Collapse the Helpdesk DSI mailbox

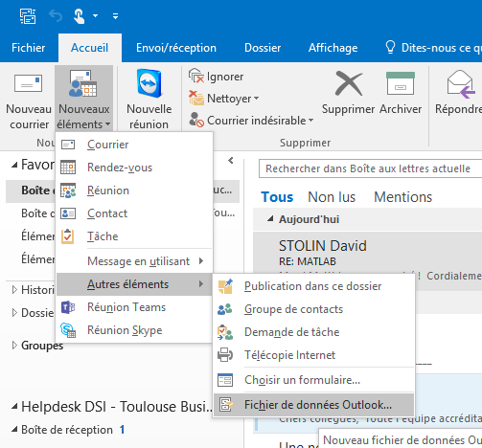[14, 407]
